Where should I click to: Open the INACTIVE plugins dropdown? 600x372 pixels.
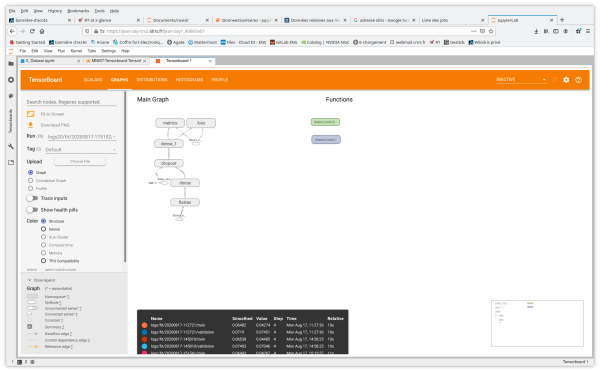[x=521, y=80]
